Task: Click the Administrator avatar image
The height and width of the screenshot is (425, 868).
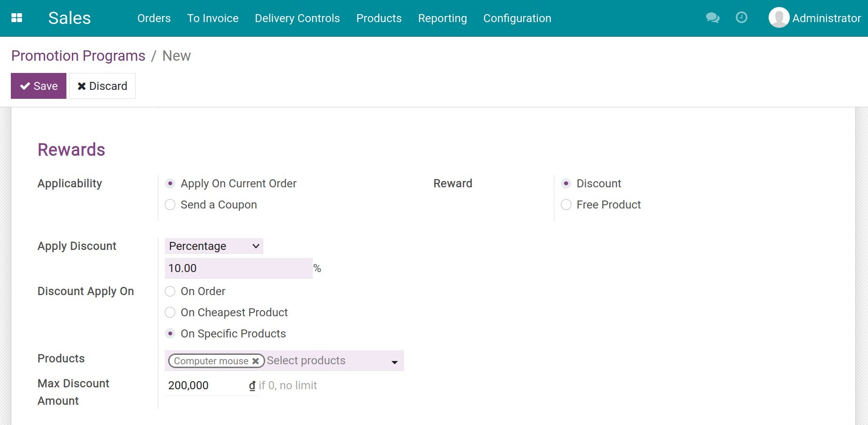Action: [779, 18]
